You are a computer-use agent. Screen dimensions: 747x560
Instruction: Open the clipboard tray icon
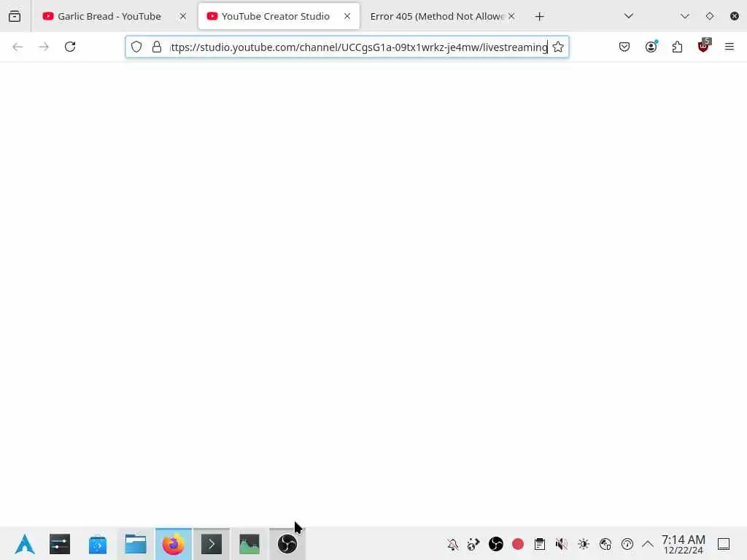click(540, 544)
